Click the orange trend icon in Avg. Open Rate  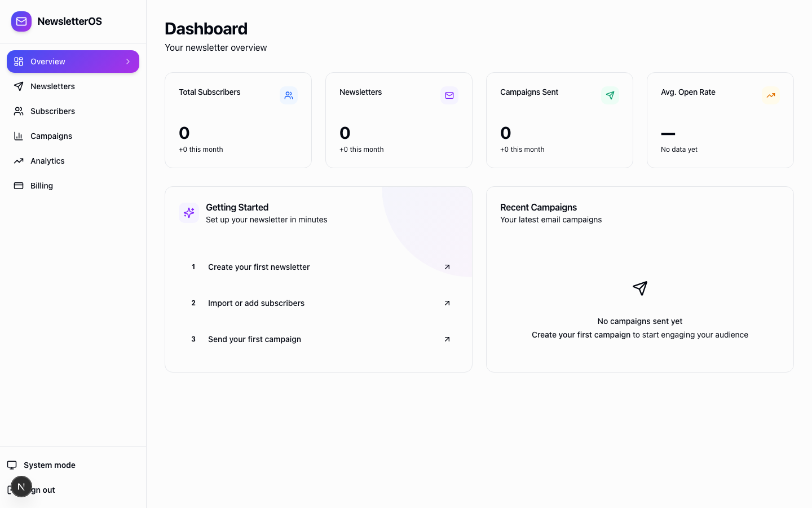(x=771, y=95)
